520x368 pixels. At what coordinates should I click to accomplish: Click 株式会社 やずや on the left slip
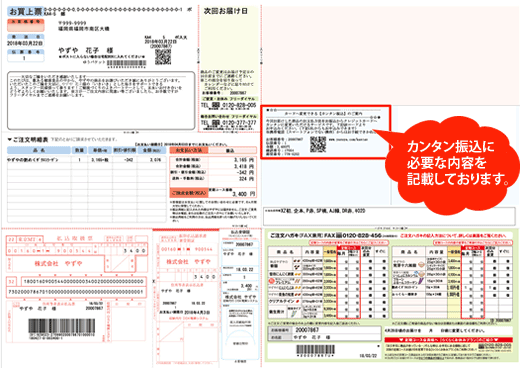pyautogui.click(x=58, y=263)
